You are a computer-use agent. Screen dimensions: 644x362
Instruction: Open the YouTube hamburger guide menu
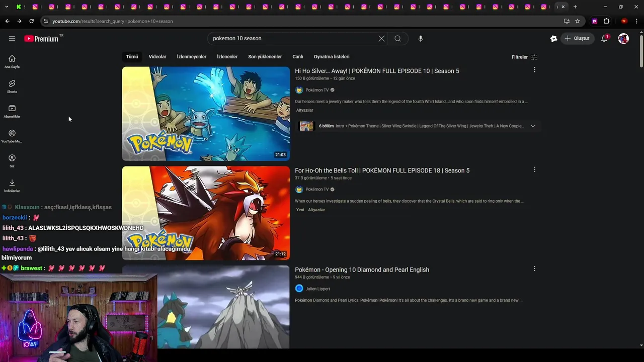coord(12,38)
